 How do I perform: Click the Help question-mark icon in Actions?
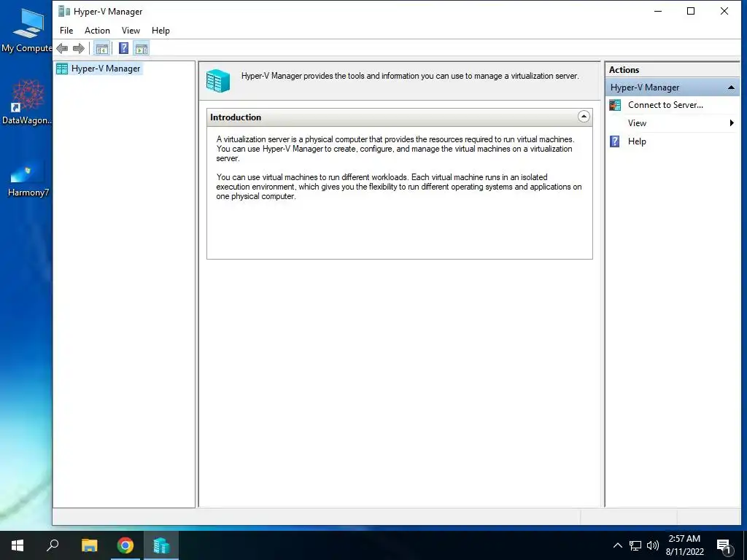pyautogui.click(x=615, y=141)
